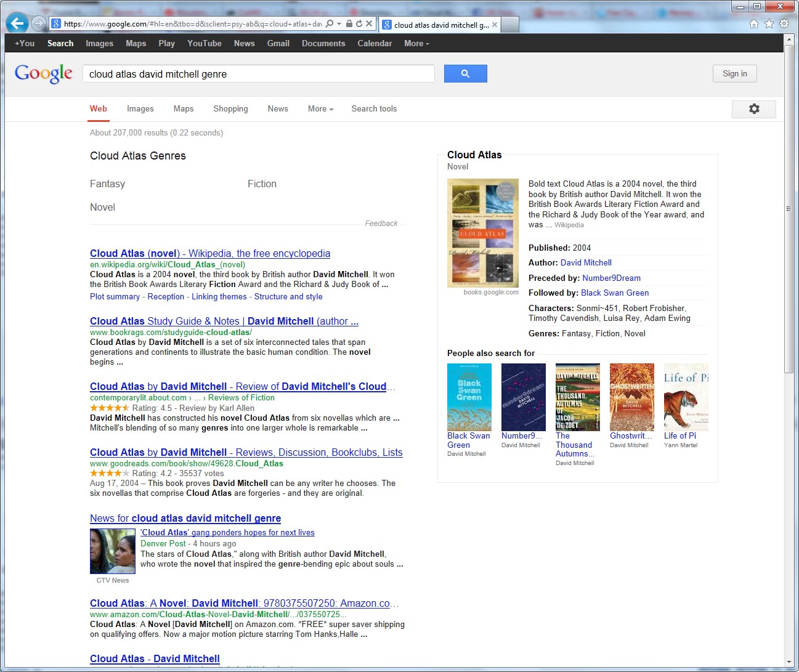The width and height of the screenshot is (799, 672).
Task: Open the Wikipedia Cloud Atlas (novel) result
Action: [x=210, y=254]
